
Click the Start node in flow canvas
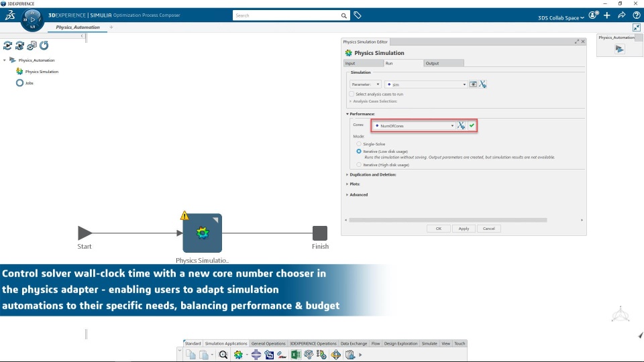(85, 233)
